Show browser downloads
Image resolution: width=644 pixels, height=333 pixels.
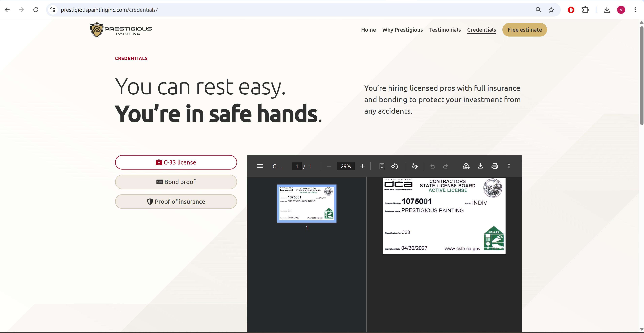pos(607,10)
